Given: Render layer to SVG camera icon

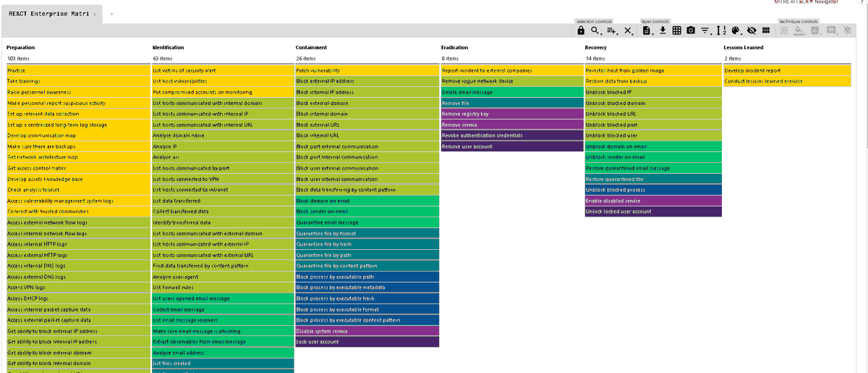Looking at the screenshot, I should [691, 30].
